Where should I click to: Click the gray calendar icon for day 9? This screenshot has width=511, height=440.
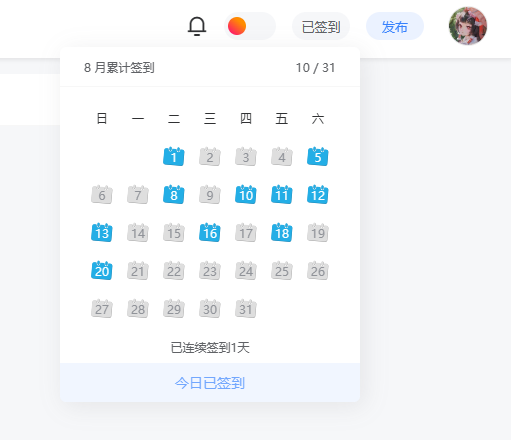(x=210, y=194)
